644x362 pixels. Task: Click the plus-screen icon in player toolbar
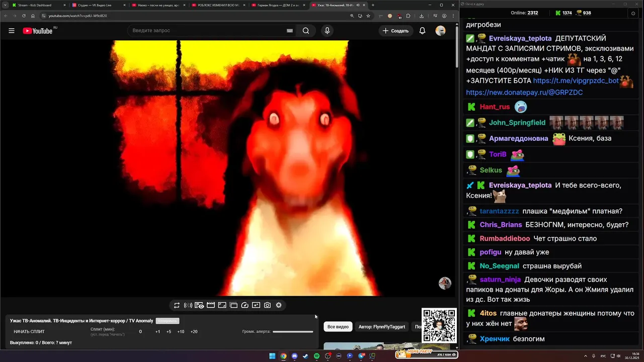click(x=256, y=305)
